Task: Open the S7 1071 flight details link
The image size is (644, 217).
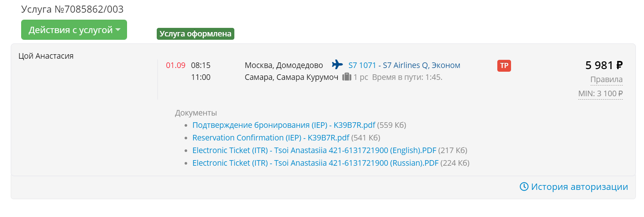Action: point(404,65)
